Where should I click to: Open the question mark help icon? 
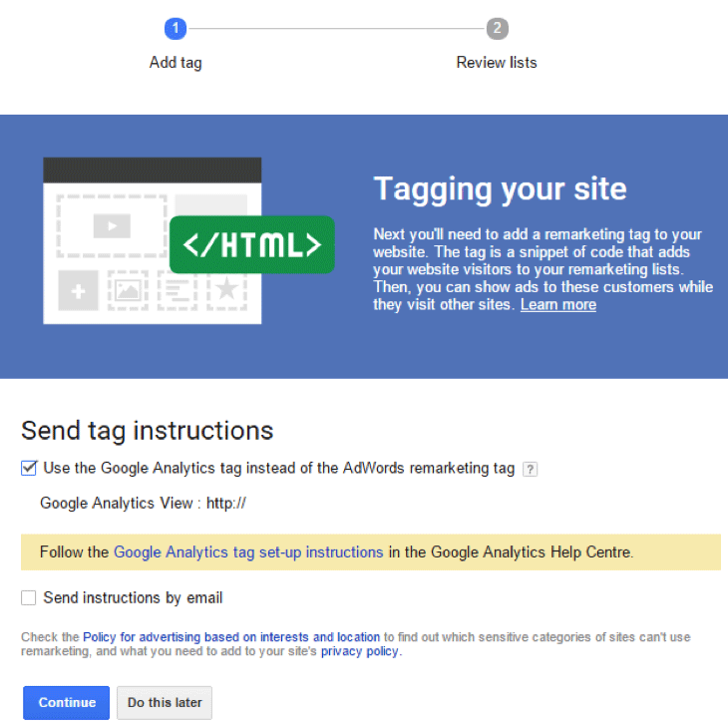click(x=530, y=469)
